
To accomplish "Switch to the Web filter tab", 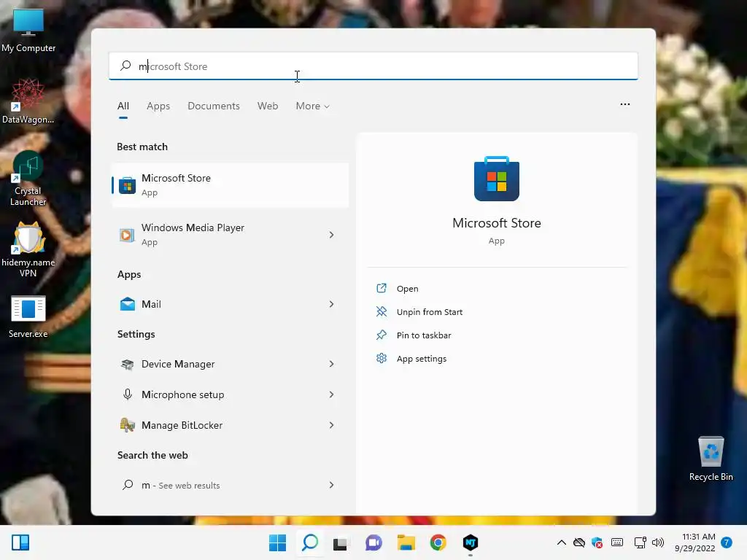I will coord(268,106).
